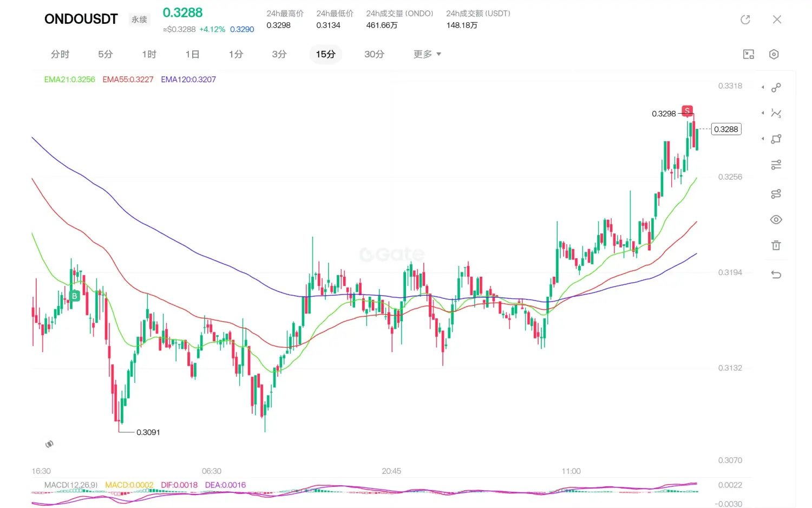Click the chart layout screenshot icon
The height and width of the screenshot is (508, 812).
749,54
